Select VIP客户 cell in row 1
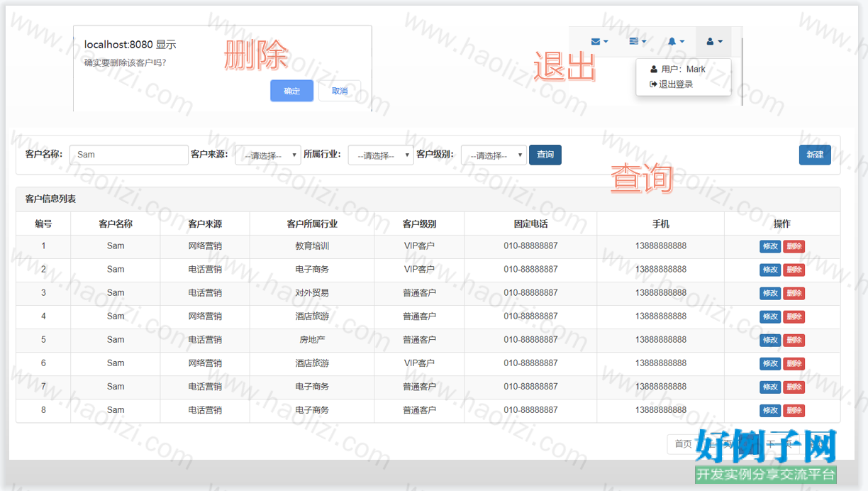868x491 pixels. 419,246
